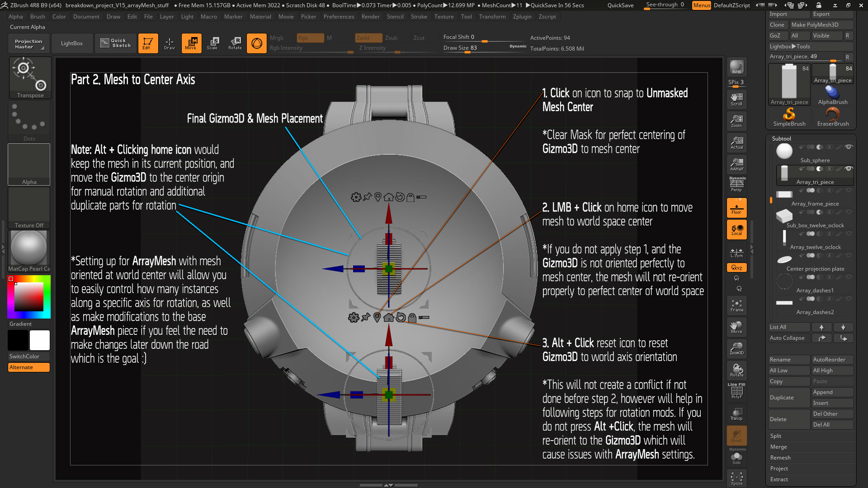Select the Rotate tool
868x488 pixels.
tap(235, 43)
